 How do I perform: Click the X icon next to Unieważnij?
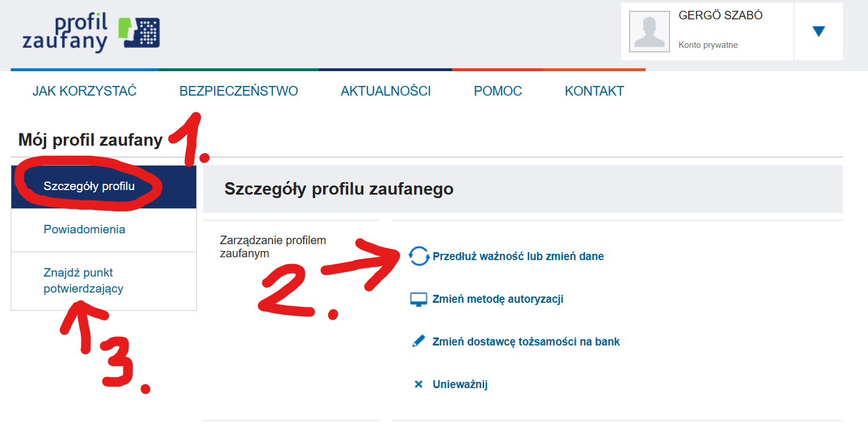pos(419,384)
